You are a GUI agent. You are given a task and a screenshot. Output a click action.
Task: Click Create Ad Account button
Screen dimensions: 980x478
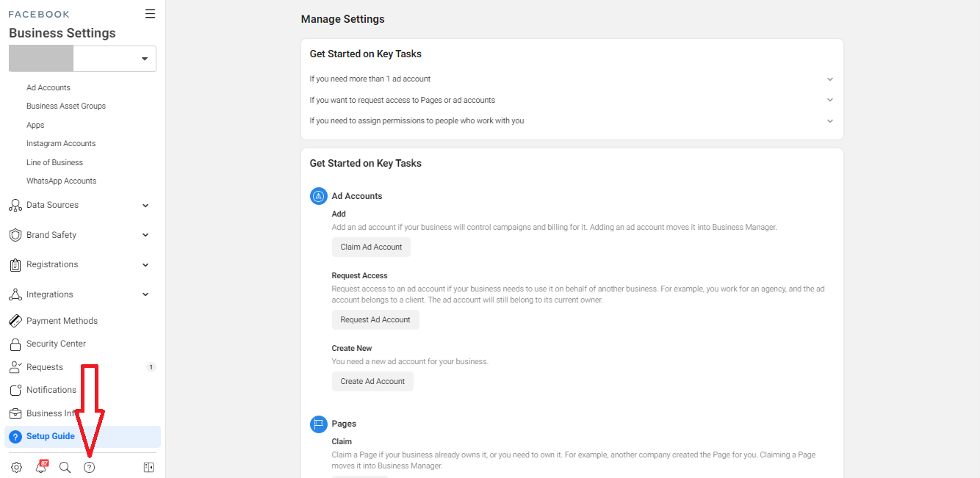tap(372, 381)
